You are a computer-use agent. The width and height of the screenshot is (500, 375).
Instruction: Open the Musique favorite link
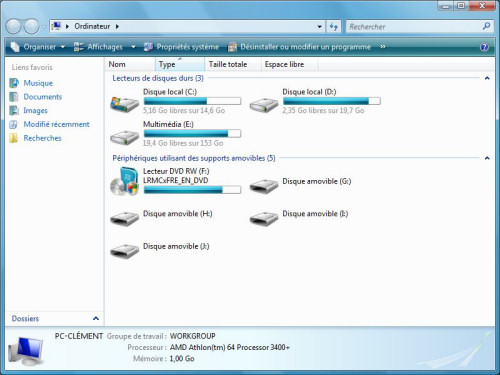coord(38,83)
